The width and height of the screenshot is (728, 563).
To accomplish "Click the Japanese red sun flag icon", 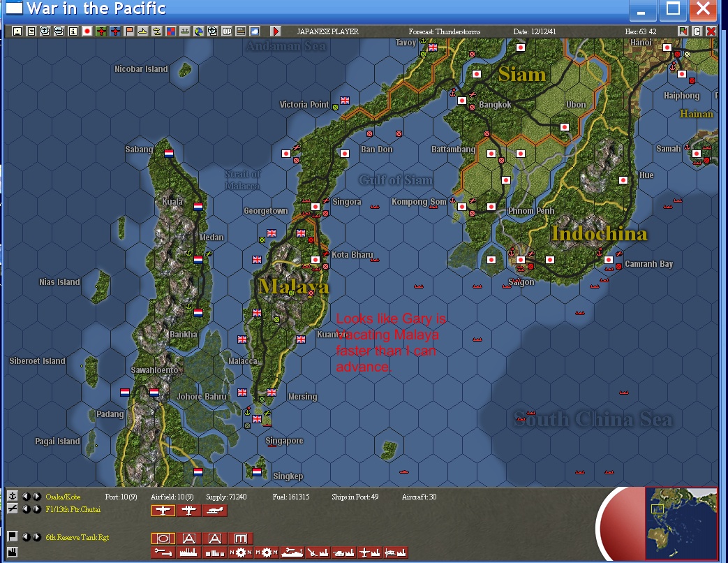I will 87,31.
